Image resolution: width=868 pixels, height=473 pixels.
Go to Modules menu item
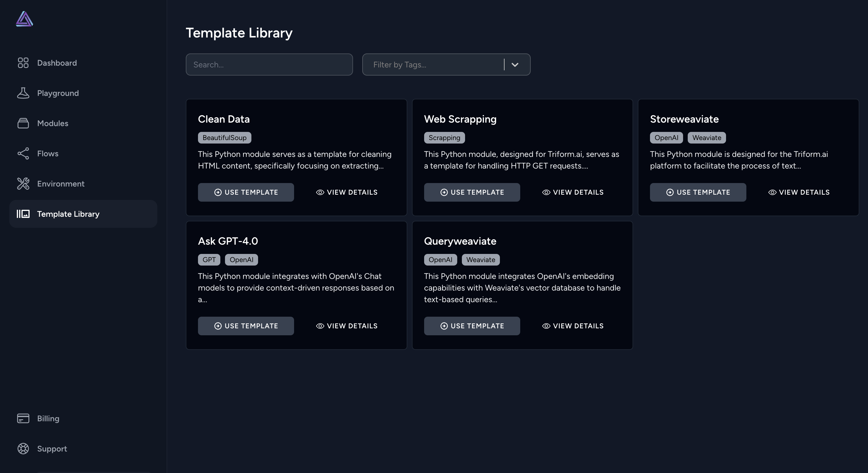(53, 123)
